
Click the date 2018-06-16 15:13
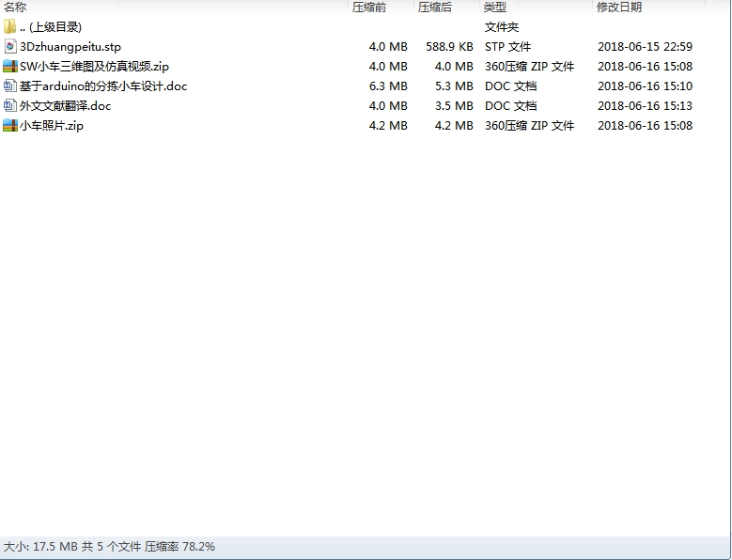click(645, 106)
